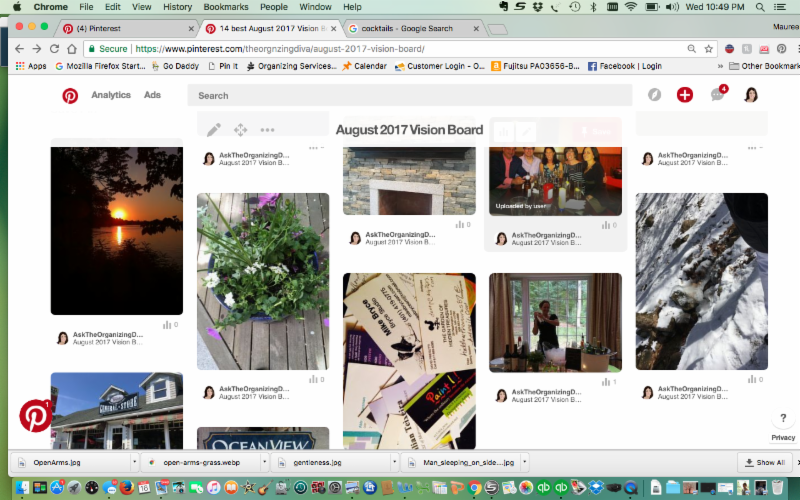Open the Bookmarks menu in the menu bar
This screenshot has width=800, height=500.
click(x=225, y=7)
